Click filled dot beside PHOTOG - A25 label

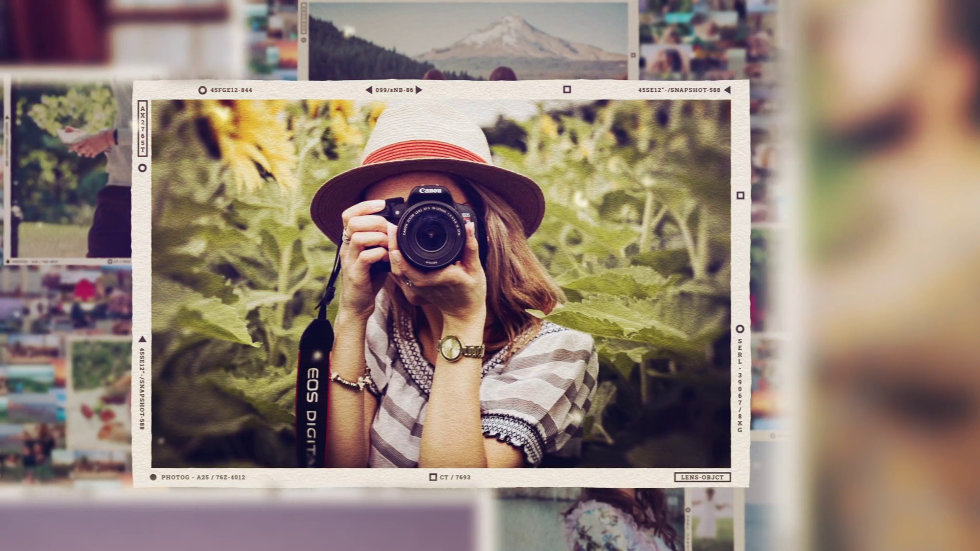pyautogui.click(x=153, y=477)
